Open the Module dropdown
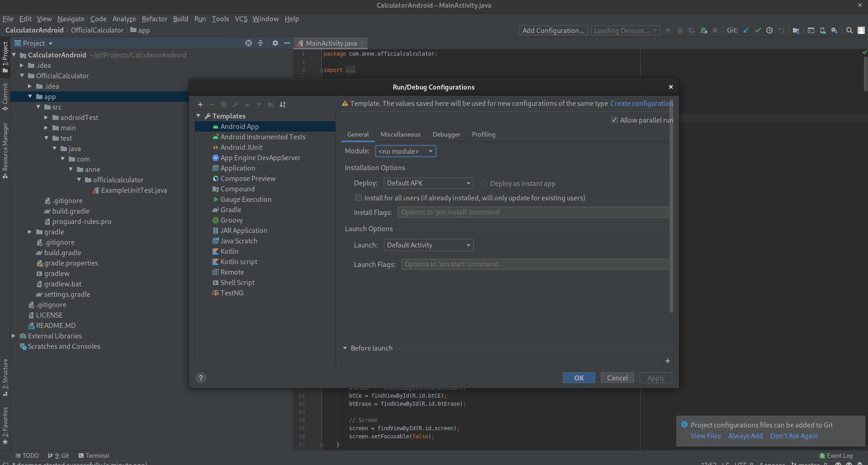The width and height of the screenshot is (868, 465). (x=406, y=151)
